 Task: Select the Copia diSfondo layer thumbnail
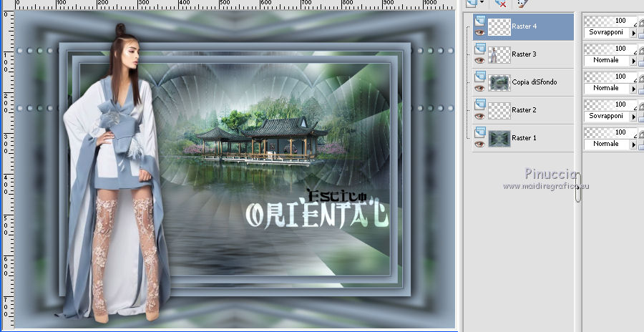click(x=499, y=83)
